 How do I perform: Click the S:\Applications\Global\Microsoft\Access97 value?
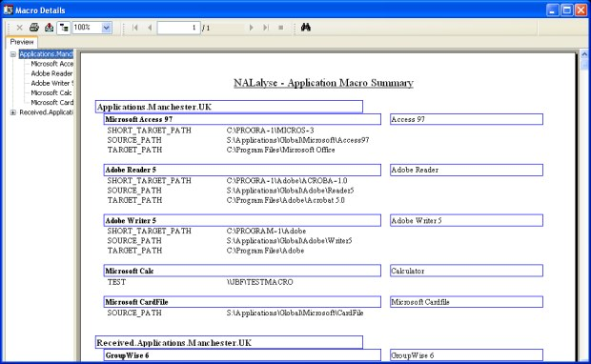[297, 140]
